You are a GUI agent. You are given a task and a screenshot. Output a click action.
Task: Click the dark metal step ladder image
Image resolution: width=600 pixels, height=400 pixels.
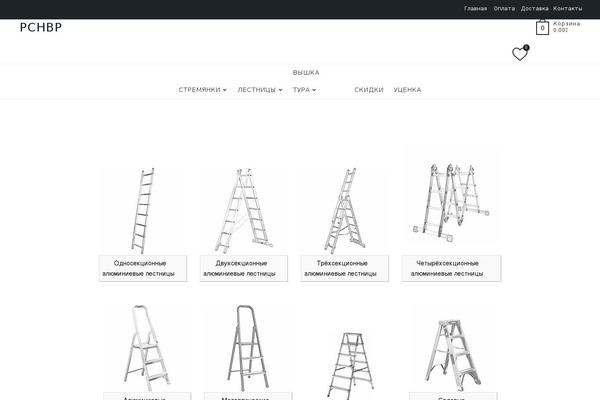[248, 348]
